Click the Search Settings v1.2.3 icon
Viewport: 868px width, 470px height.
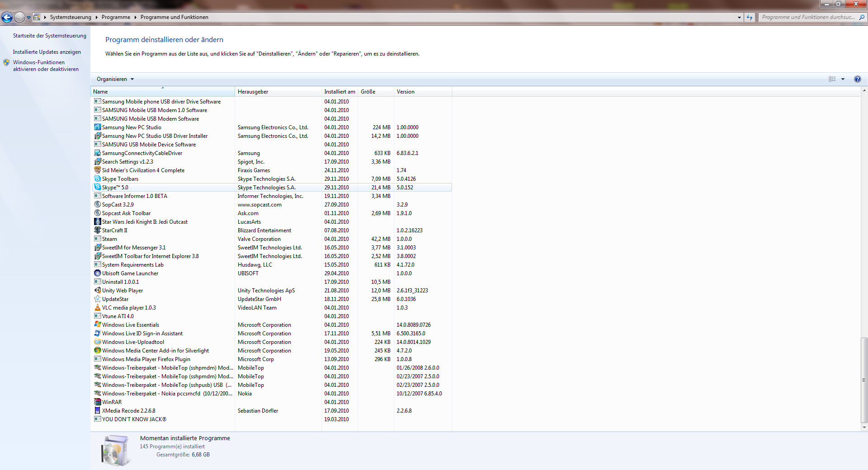(97, 161)
